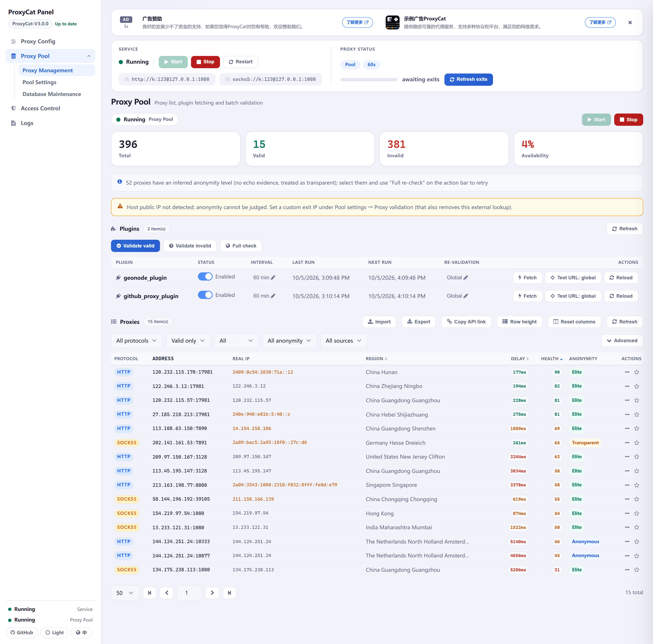Copy the socks5://k:123@127.0.0.1:1080 address

pos(228,79)
